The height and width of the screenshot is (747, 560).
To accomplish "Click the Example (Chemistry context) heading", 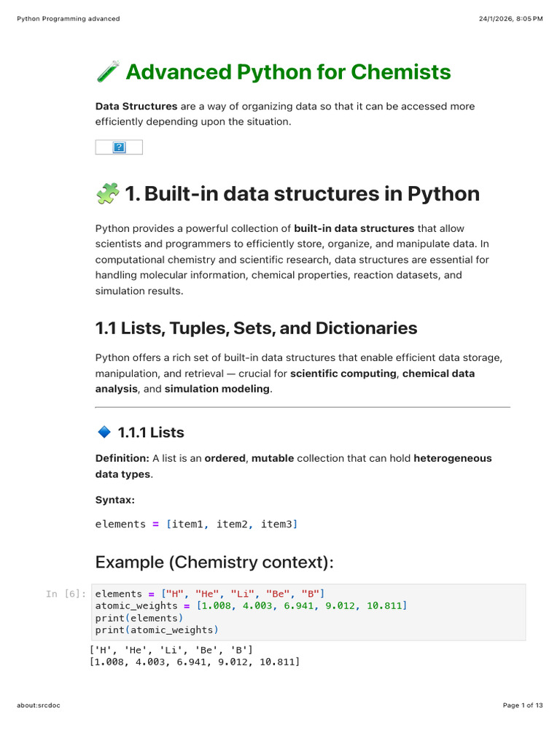I will tap(214, 562).
